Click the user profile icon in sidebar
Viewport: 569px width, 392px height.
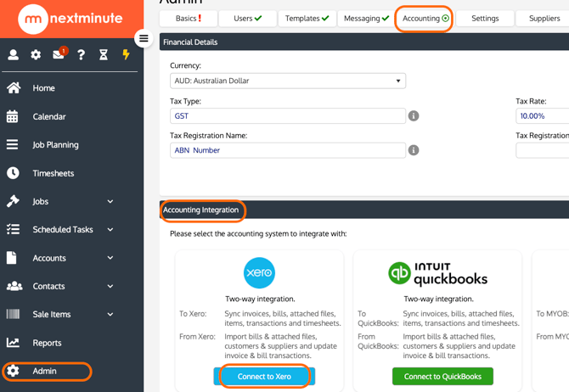pos(14,54)
